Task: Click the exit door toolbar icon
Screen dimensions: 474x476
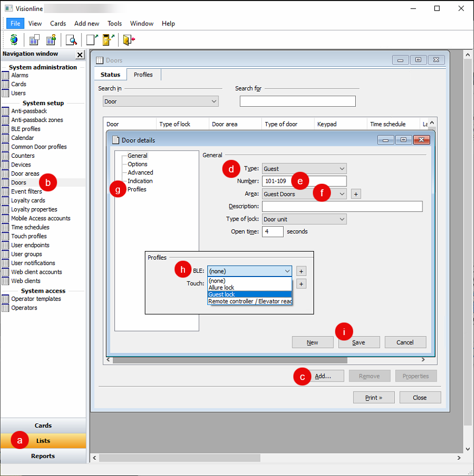Action: point(129,40)
